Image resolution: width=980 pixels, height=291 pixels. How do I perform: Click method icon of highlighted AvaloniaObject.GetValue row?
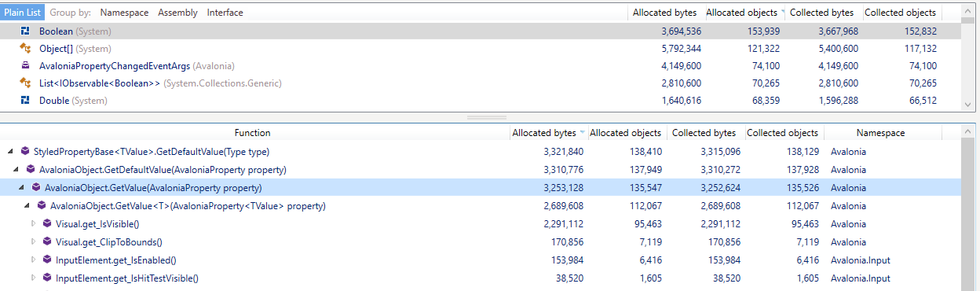(36, 187)
